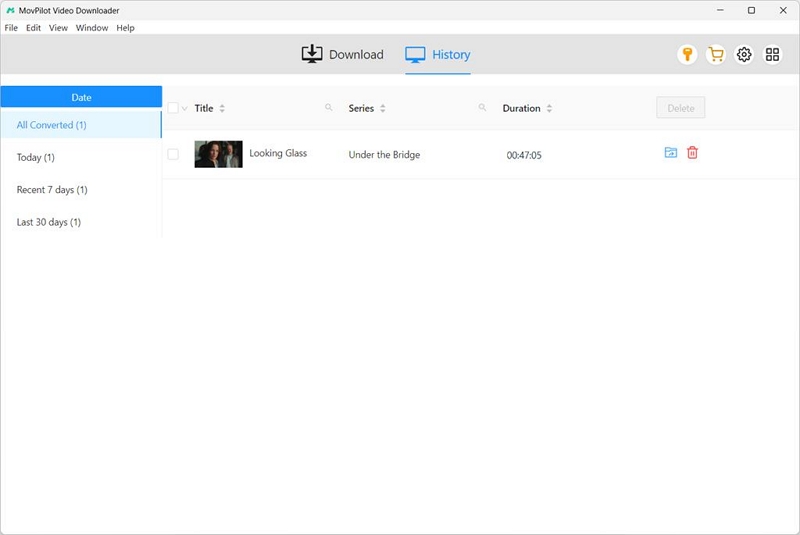Image resolution: width=800 pixels, height=535 pixels.
Task: Switch to the Download tab
Action: pos(343,55)
